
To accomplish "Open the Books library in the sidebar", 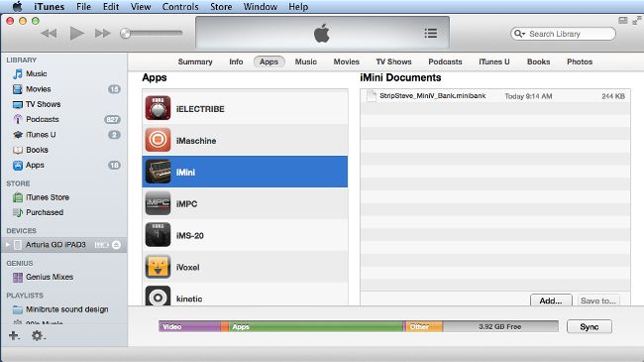I will click(x=37, y=150).
